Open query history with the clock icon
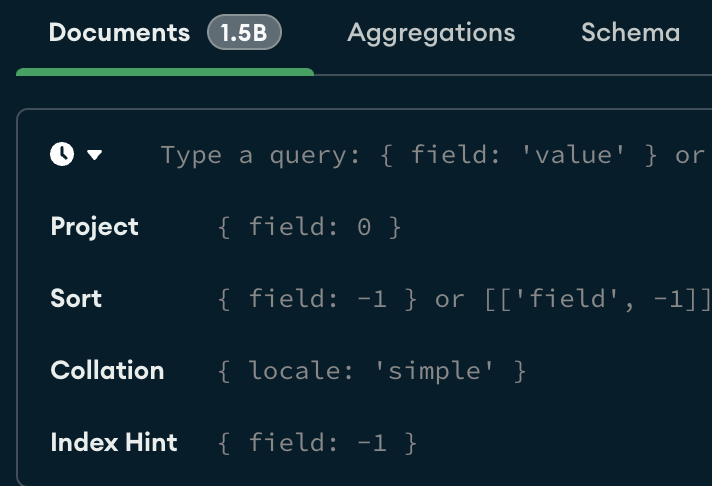The height and width of the screenshot is (486, 712). 62,154
